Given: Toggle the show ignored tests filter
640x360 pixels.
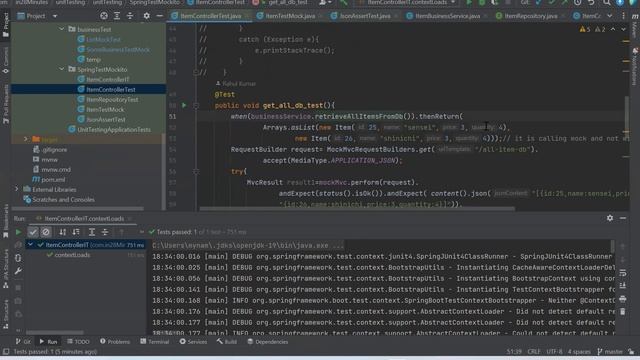Looking at the screenshot, I should (x=46, y=232).
